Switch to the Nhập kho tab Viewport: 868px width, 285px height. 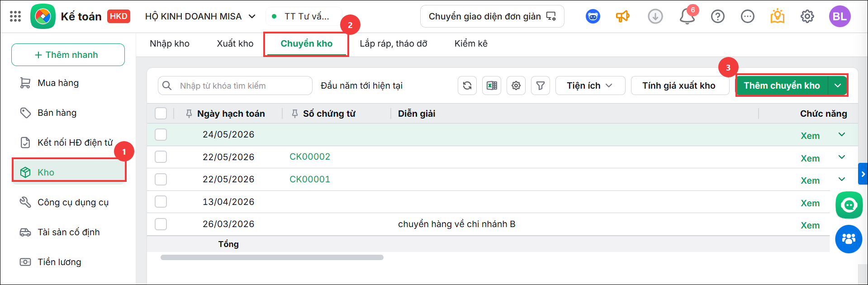(170, 44)
